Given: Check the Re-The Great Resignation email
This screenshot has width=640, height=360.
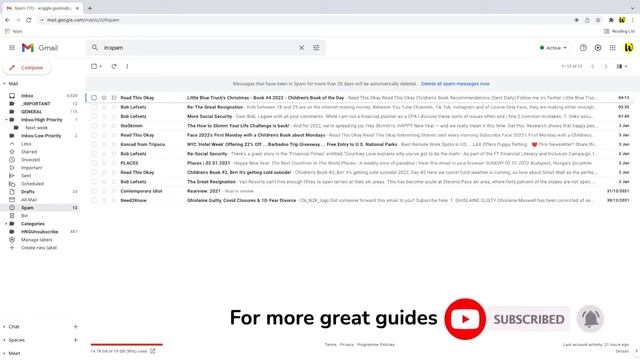Looking at the screenshot, I should (94, 107).
